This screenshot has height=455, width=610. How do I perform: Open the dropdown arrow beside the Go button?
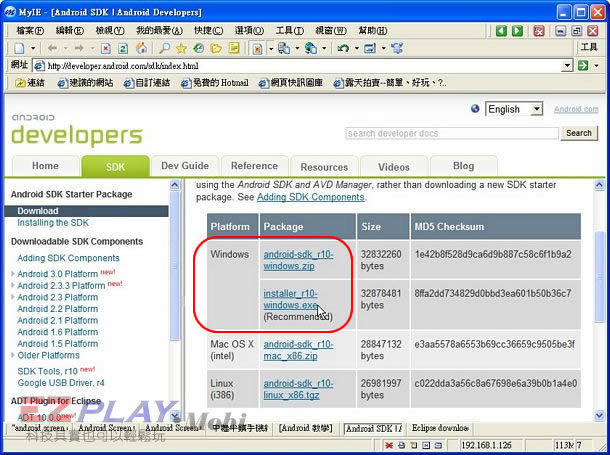click(596, 66)
